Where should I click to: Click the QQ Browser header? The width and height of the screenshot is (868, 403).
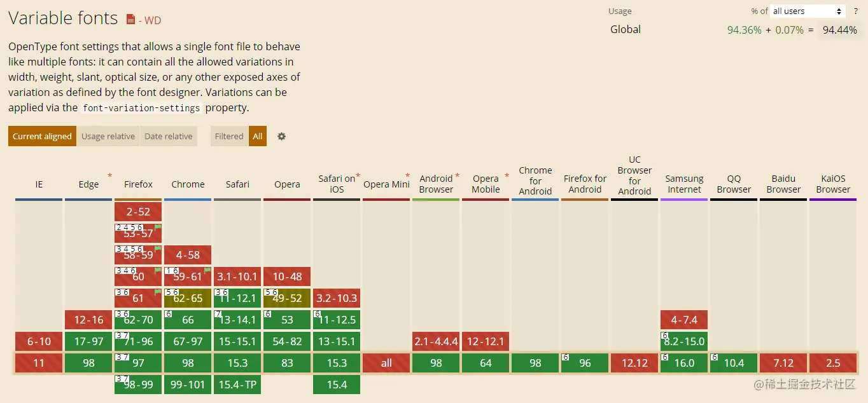pyautogui.click(x=734, y=184)
